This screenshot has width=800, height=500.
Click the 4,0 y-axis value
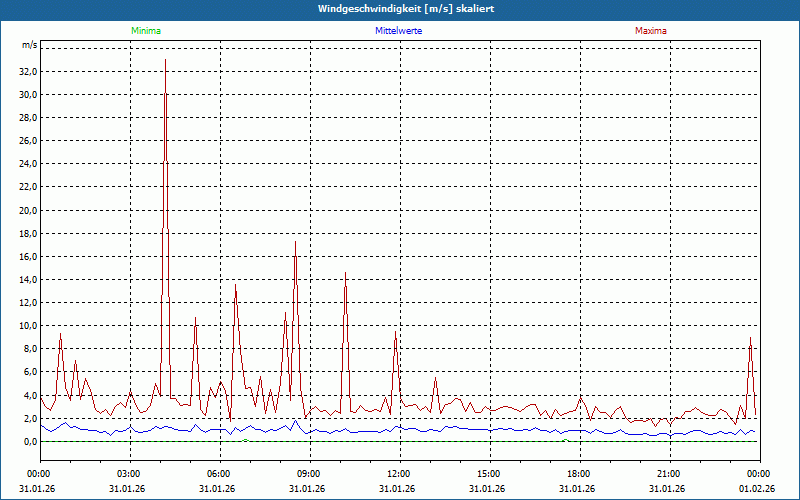(31, 395)
